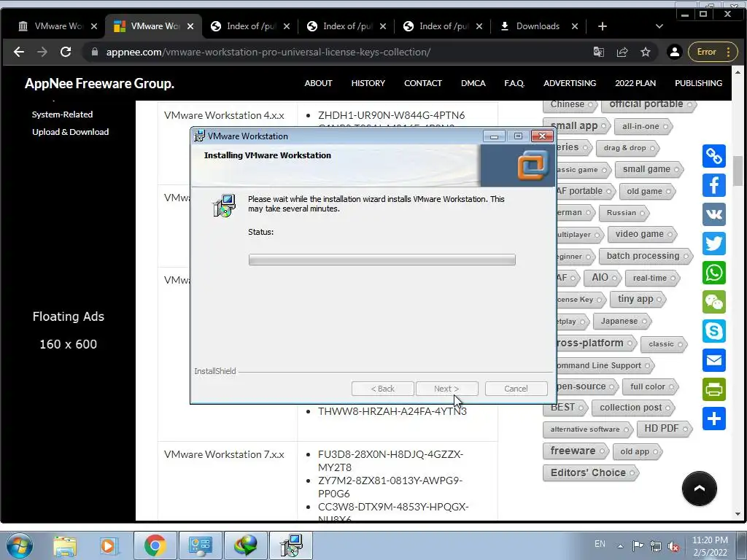Screen dimensions: 747x560
Task: Open the Internet Download Manager taskbar icon
Action: coord(246,545)
